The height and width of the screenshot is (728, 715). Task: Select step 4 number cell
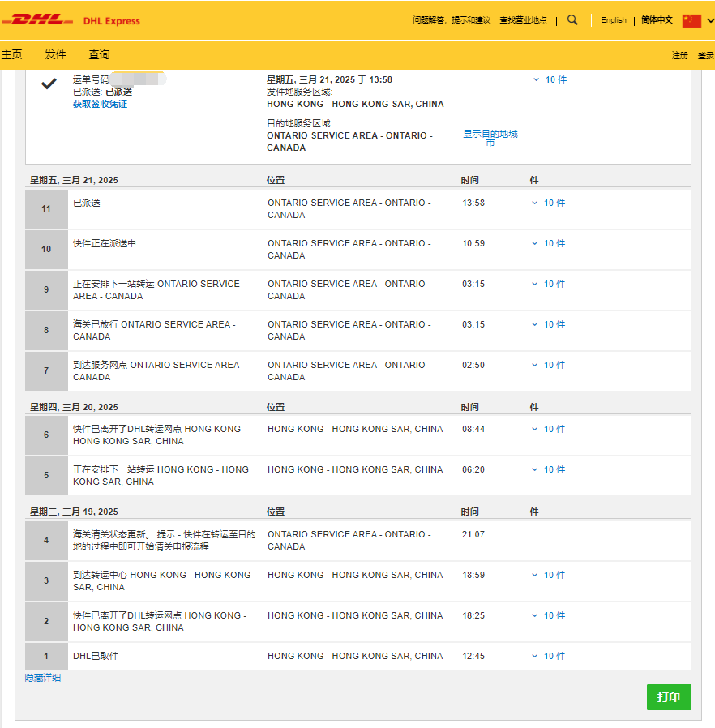coord(46,540)
